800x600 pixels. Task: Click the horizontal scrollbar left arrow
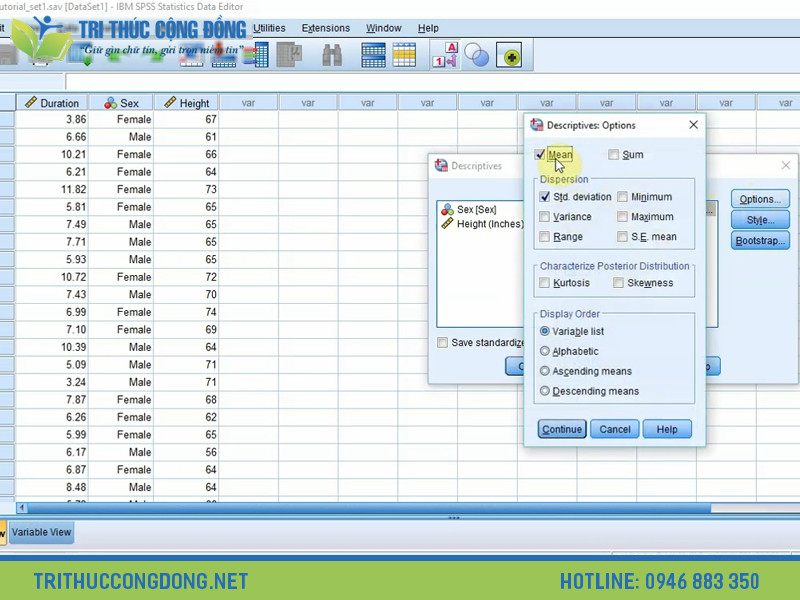(22, 508)
